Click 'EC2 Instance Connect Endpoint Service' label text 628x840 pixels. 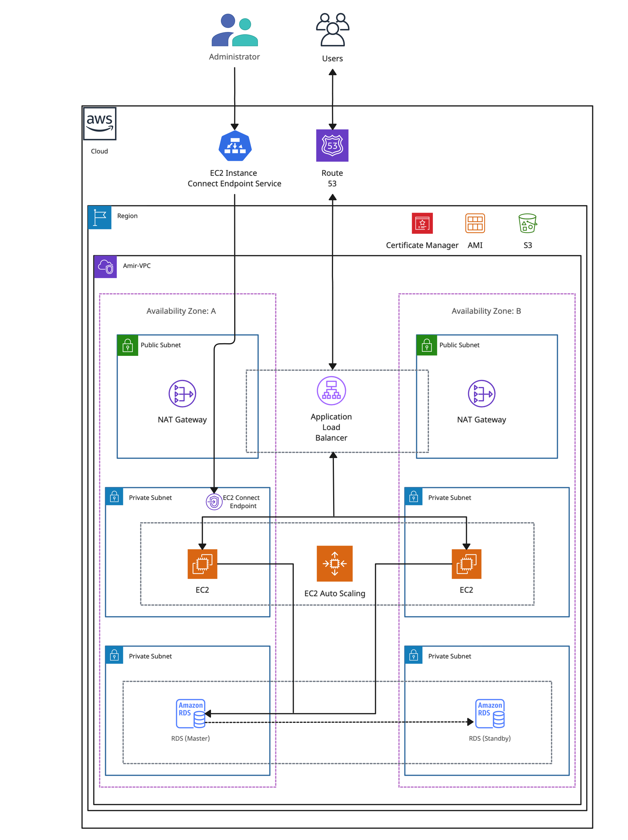(x=234, y=178)
